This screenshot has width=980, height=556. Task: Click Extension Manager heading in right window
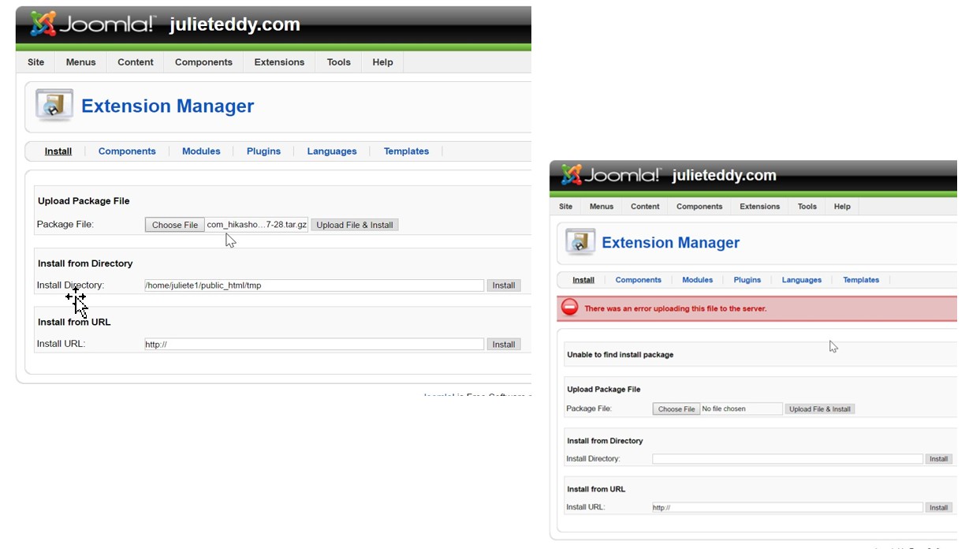point(670,243)
